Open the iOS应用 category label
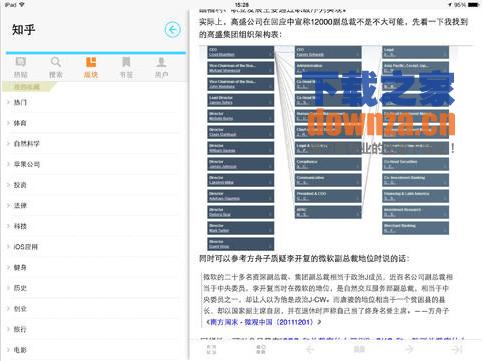Screen dimensions: 483x361 coord(26,247)
